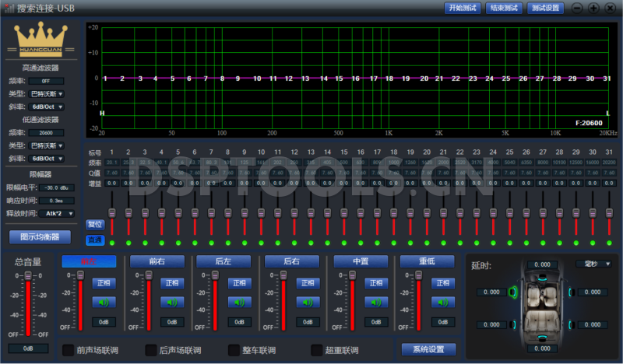Click the low-pass 频率 20600 field

tap(46, 133)
